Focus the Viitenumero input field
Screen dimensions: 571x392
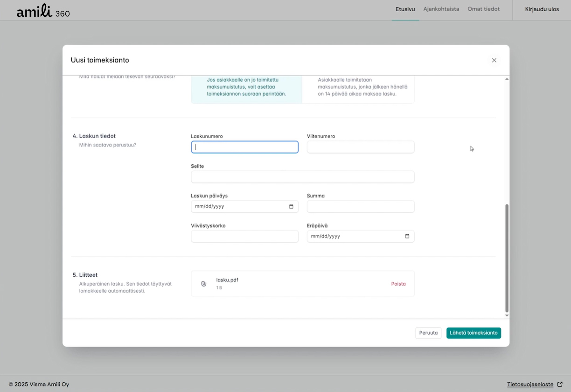pyautogui.click(x=360, y=147)
